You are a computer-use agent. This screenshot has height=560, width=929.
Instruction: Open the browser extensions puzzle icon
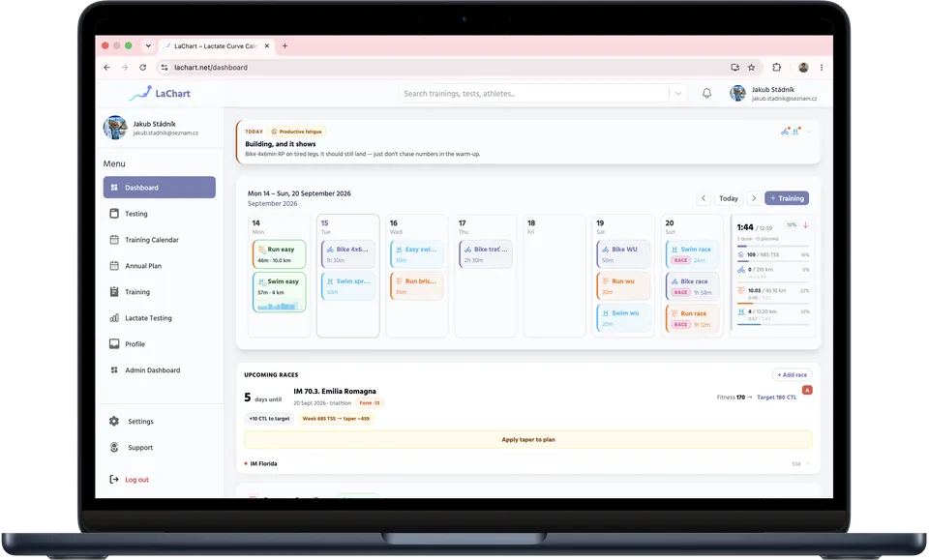[x=777, y=68]
